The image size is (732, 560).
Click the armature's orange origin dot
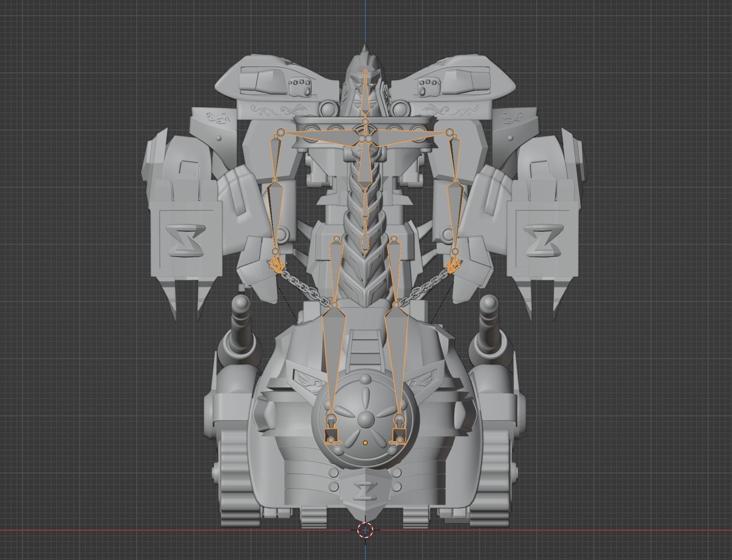365,443
